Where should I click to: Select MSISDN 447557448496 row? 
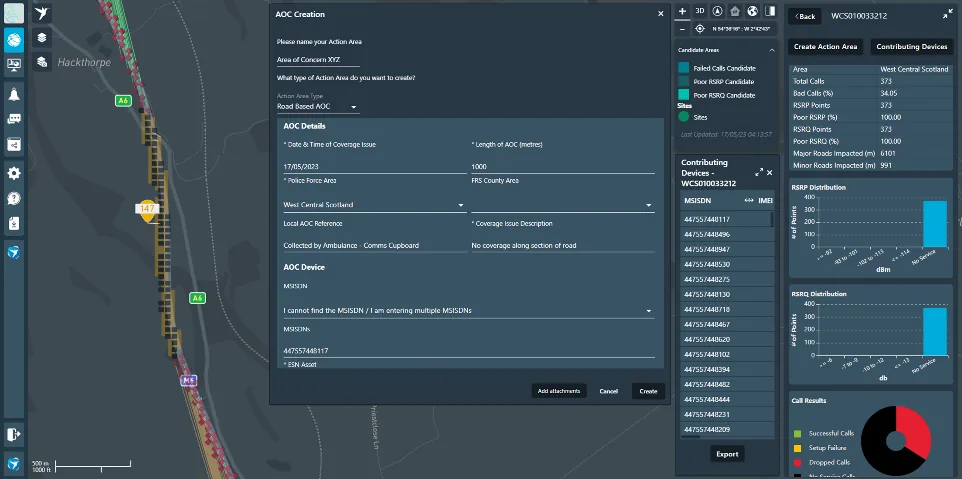click(x=726, y=234)
